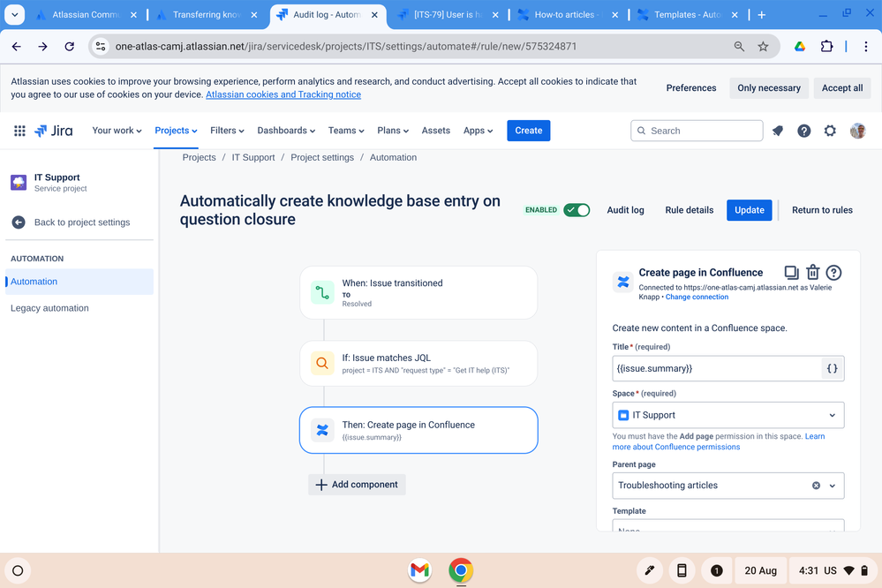Open the Chrome tab search dropdown arrow

click(x=15, y=15)
